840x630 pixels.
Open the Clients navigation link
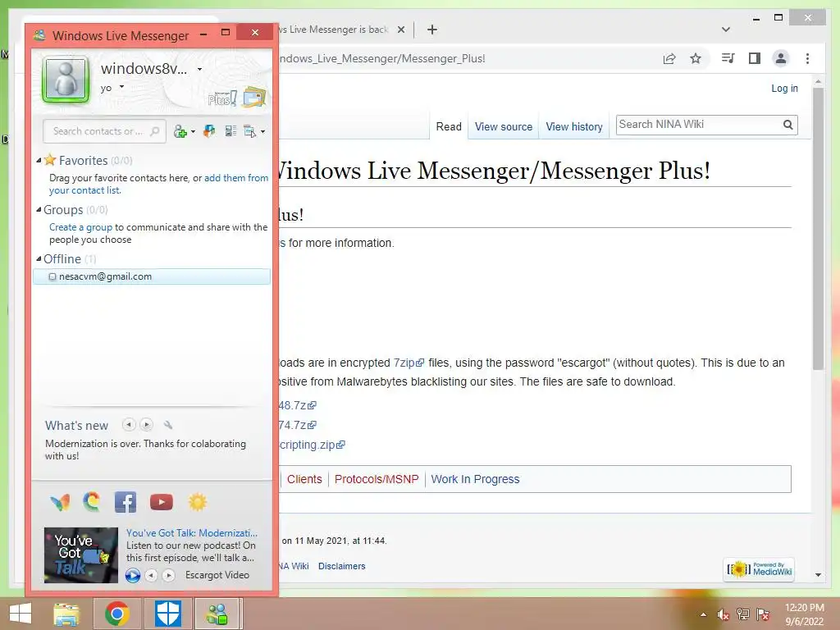tap(304, 479)
